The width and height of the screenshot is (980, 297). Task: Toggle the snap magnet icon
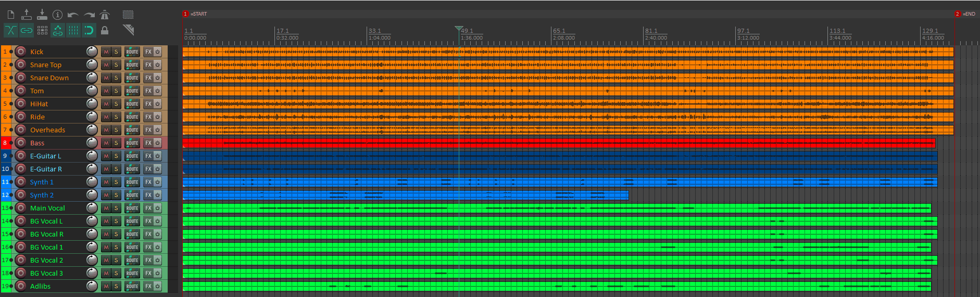[89, 30]
